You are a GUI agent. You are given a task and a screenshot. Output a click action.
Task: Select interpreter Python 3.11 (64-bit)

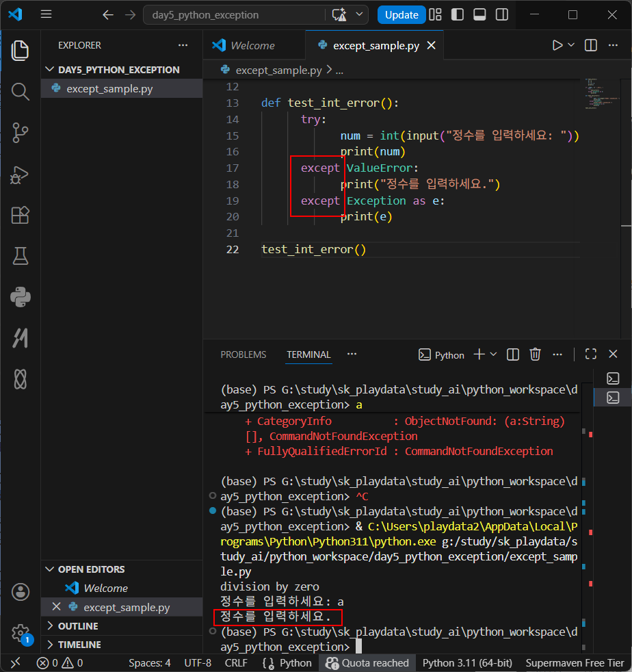click(x=467, y=663)
